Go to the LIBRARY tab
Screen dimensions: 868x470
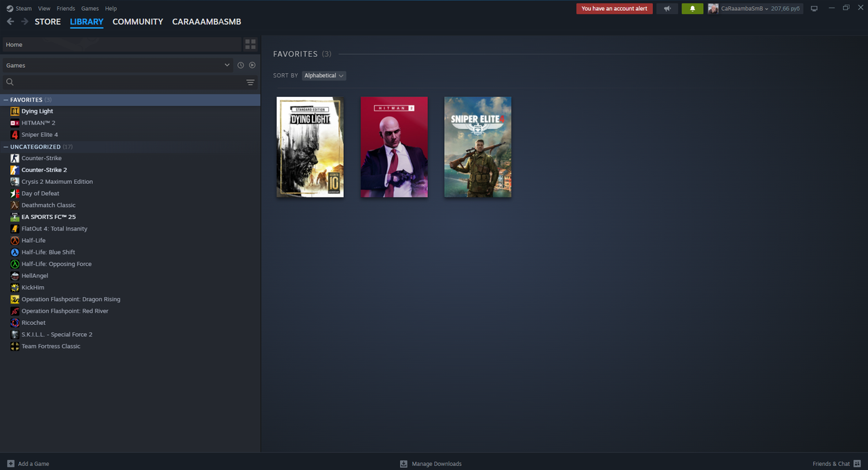(x=87, y=22)
